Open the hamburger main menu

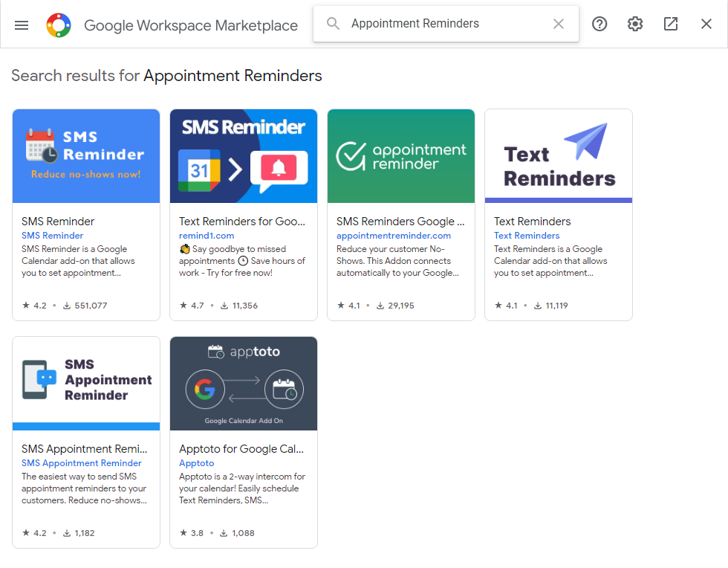pos(22,25)
